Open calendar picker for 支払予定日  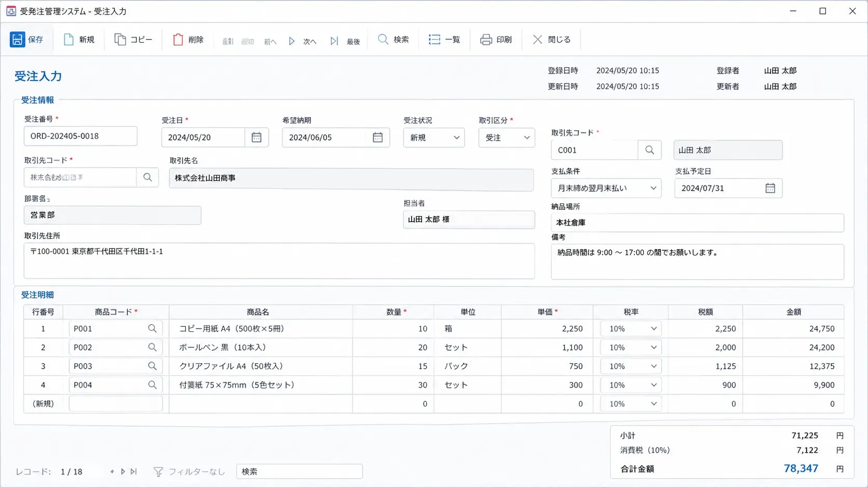(770, 188)
